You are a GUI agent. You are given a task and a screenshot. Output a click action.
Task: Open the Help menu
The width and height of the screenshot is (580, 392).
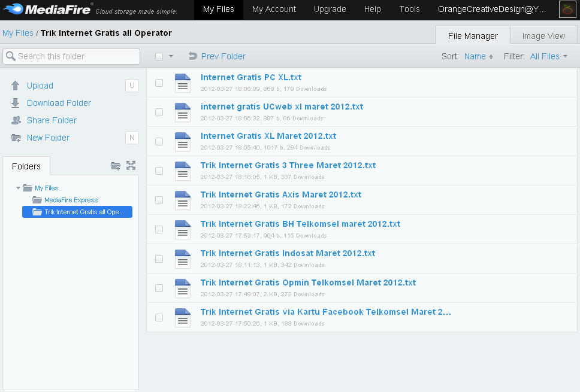point(373,9)
